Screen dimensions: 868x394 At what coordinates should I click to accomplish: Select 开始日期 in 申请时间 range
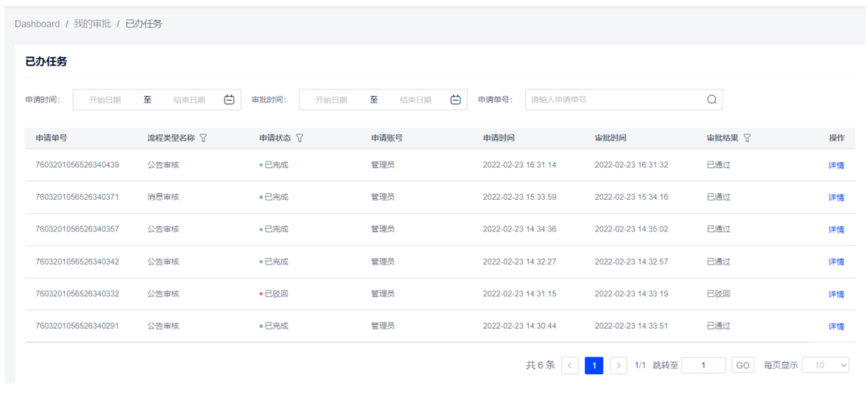pos(105,100)
